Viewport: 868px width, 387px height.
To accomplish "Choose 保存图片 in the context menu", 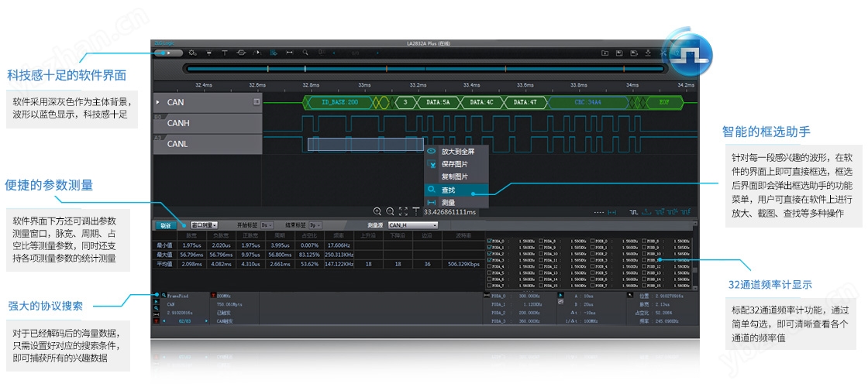I will click(x=454, y=164).
